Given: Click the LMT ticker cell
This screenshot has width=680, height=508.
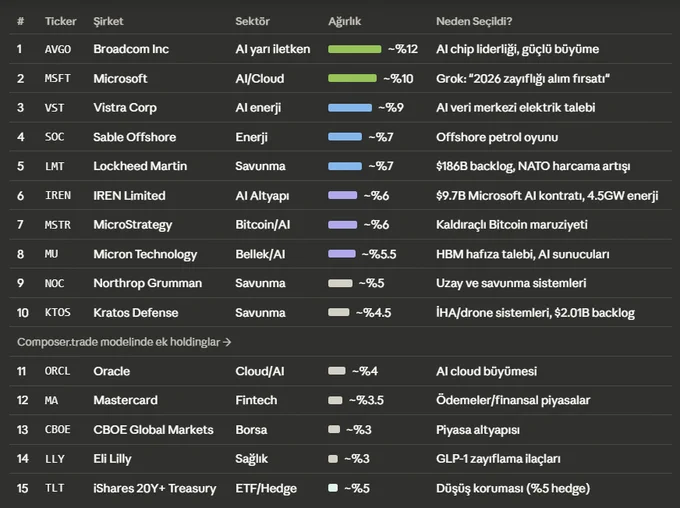Looking at the screenshot, I should [x=54, y=166].
